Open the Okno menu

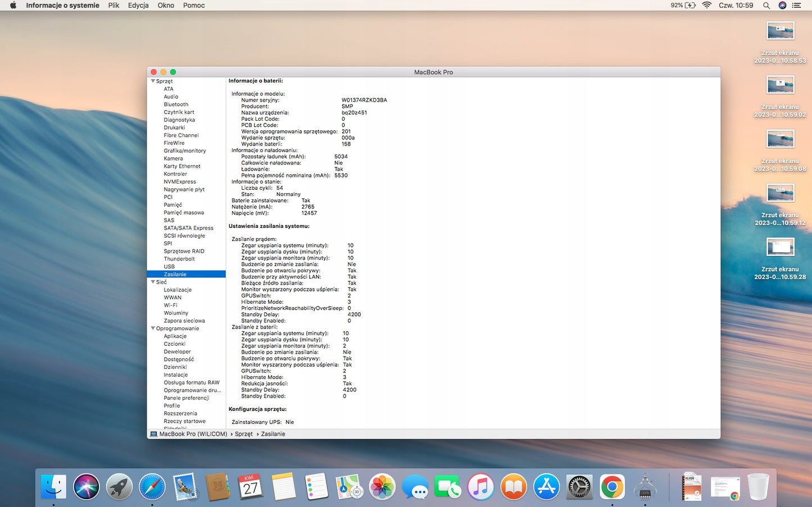(166, 5)
